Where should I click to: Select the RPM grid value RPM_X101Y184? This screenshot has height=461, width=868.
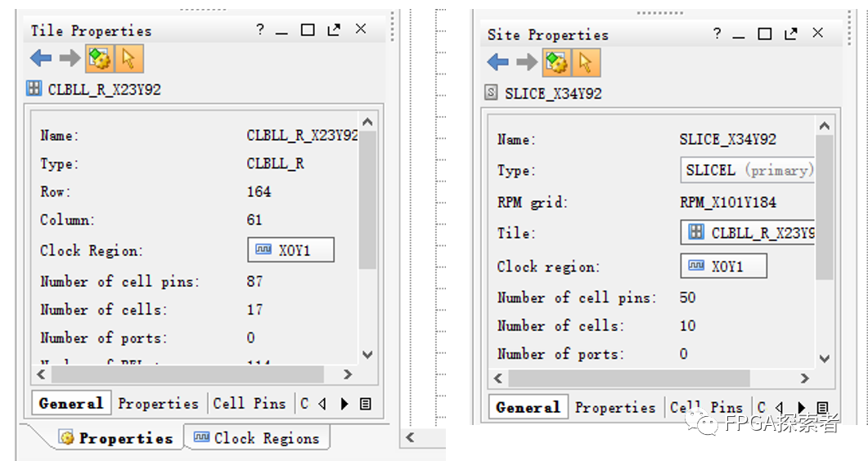(x=728, y=203)
